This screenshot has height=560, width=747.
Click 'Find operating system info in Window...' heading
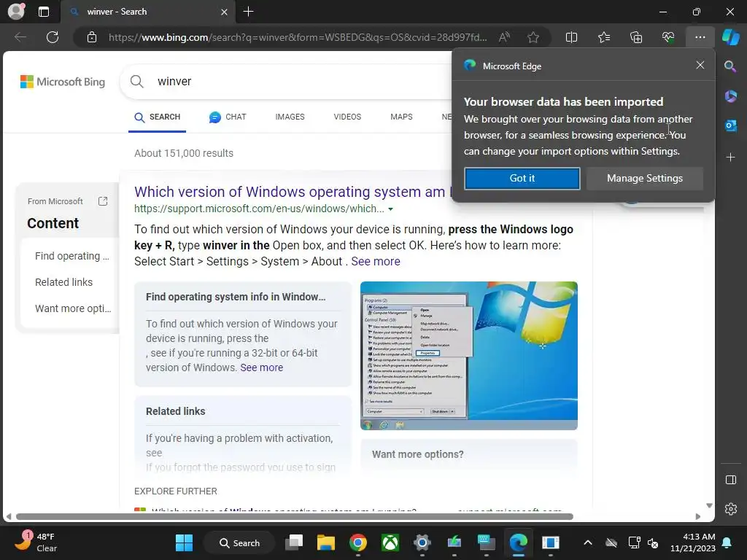[236, 297]
